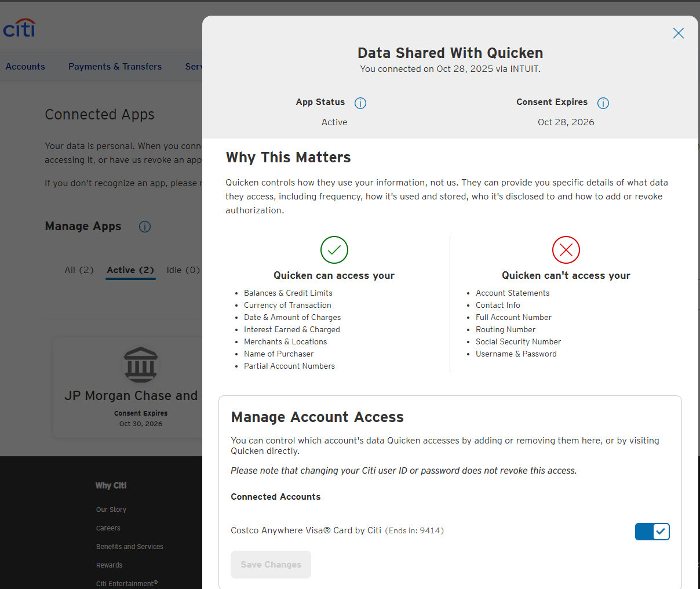Open the Accounts menu

tap(25, 67)
